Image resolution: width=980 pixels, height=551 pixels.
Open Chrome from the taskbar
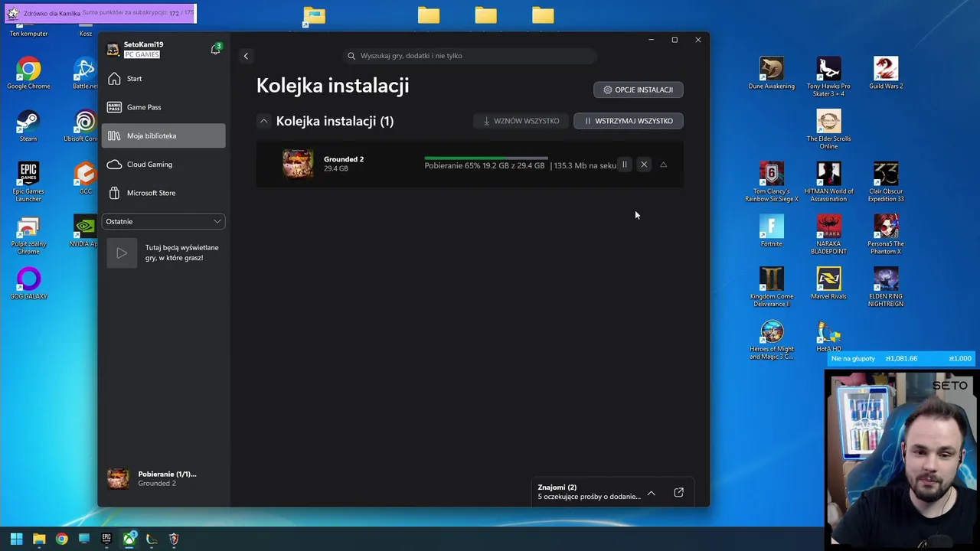point(61,539)
